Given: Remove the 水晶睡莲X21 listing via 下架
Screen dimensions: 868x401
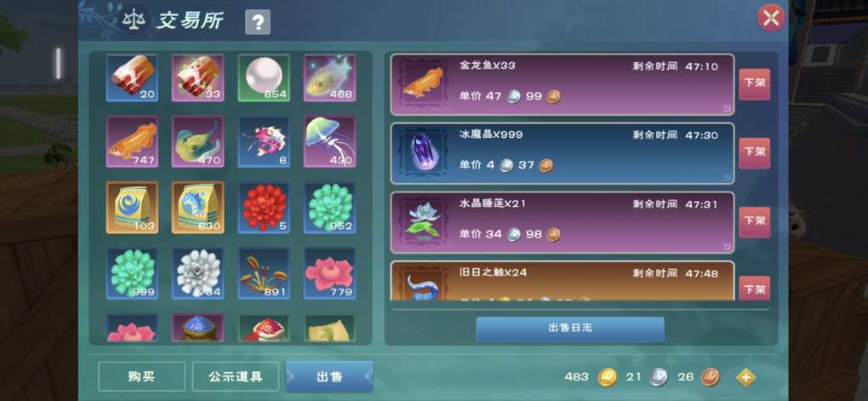Looking at the screenshot, I should click(755, 222).
